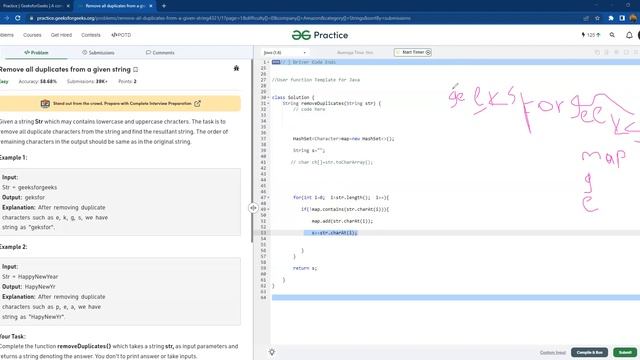
Task: Click the Compile & Run button
Action: tap(589, 352)
